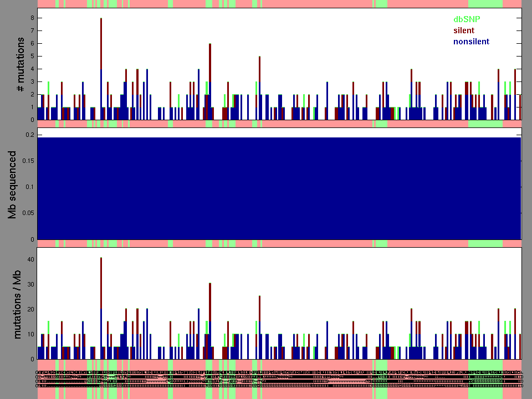Click the '# mutations' y-axis title
The height and width of the screenshot is (399, 532).
pos(20,64)
